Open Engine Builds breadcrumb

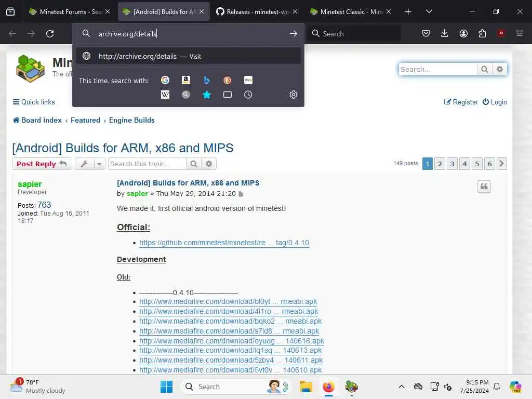(x=131, y=120)
